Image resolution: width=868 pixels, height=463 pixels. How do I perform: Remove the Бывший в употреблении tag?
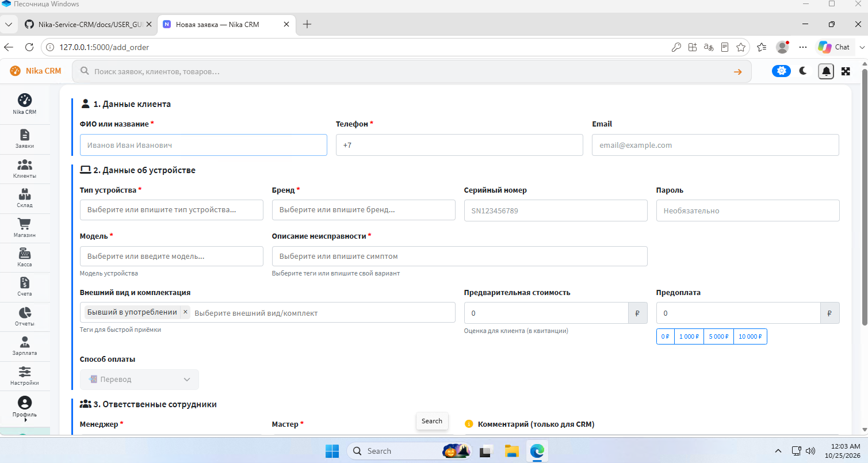185,312
